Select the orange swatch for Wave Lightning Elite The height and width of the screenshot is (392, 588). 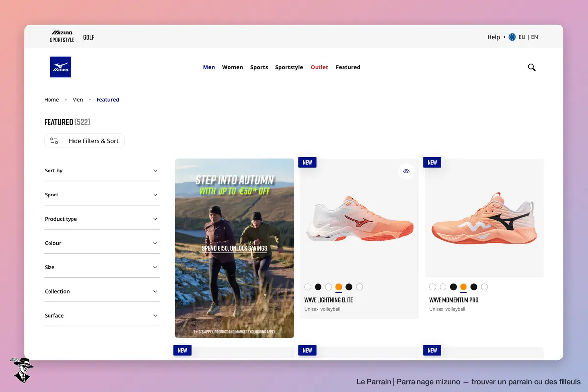click(x=339, y=287)
